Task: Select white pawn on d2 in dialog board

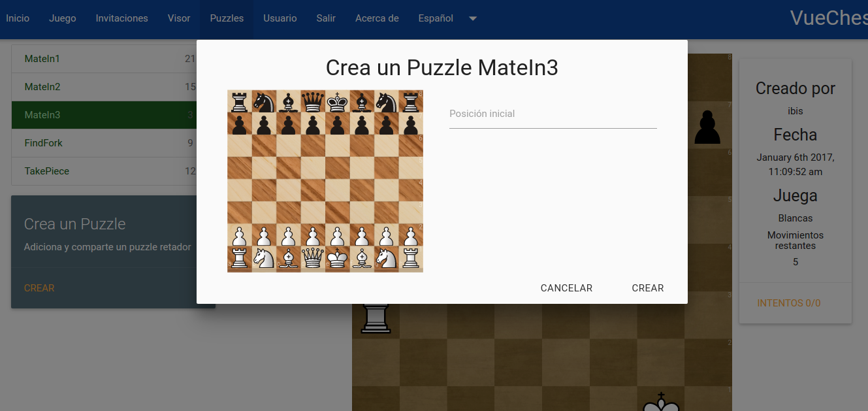Action: (313, 235)
